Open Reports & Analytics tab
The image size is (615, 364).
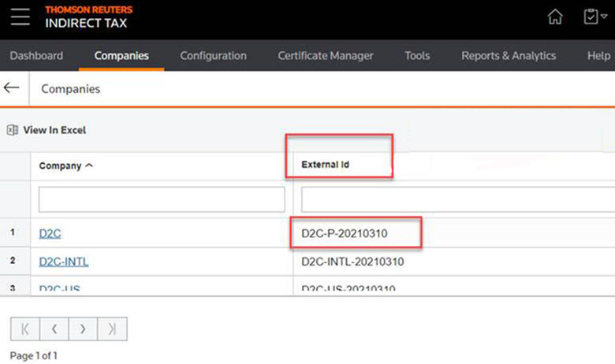point(509,56)
